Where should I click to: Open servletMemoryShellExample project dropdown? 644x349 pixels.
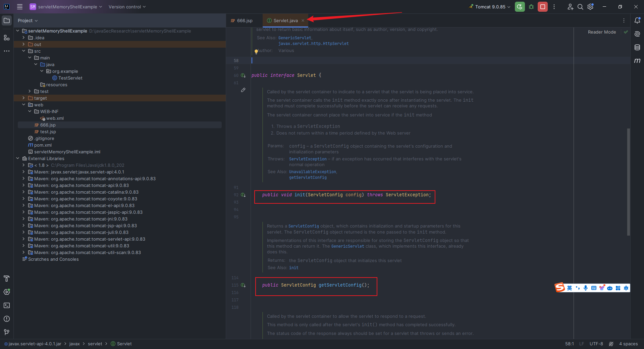[x=66, y=7]
